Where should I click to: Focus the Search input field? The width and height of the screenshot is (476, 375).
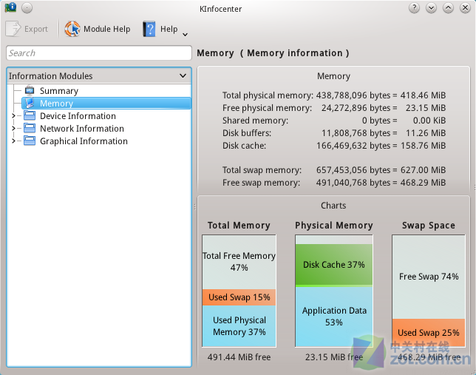(99, 53)
